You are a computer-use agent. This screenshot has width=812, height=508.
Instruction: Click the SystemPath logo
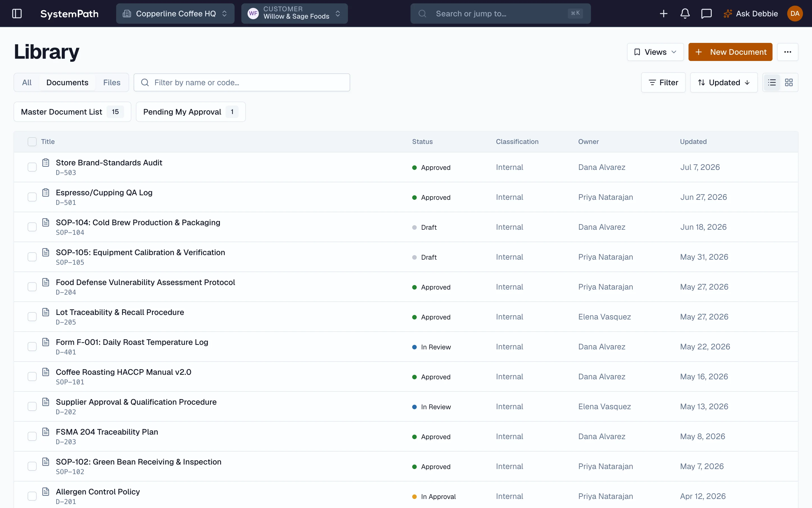tap(69, 14)
